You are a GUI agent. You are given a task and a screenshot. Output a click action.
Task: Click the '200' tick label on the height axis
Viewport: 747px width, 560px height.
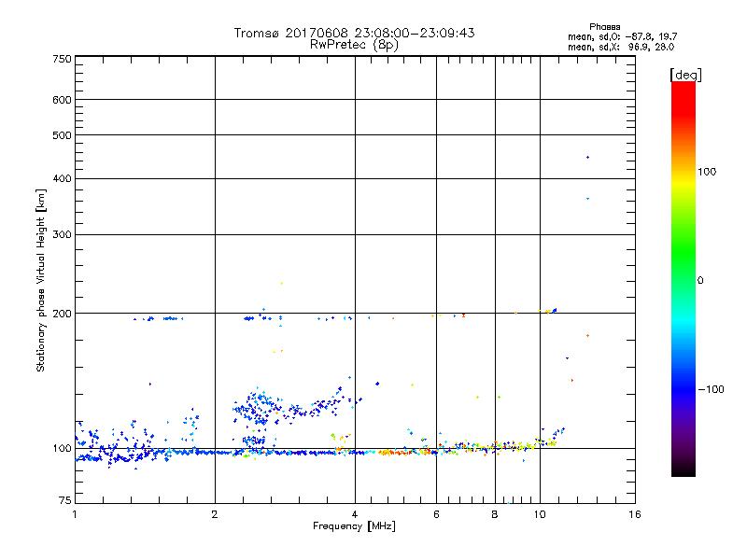(63, 314)
